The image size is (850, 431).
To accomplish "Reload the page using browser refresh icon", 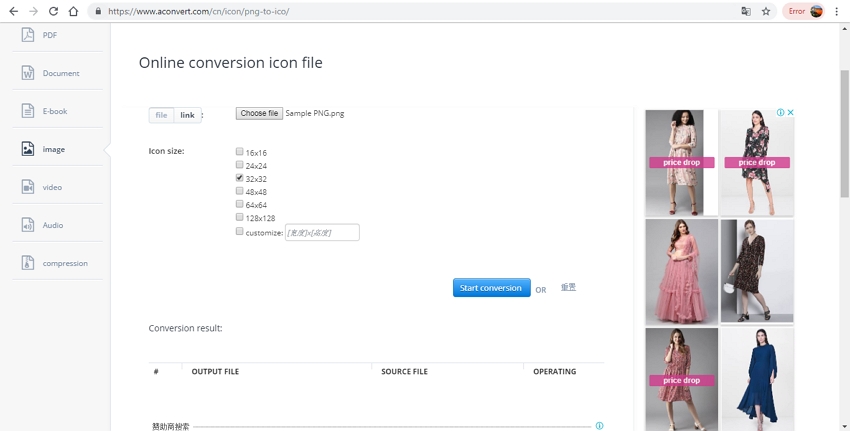I will [52, 11].
